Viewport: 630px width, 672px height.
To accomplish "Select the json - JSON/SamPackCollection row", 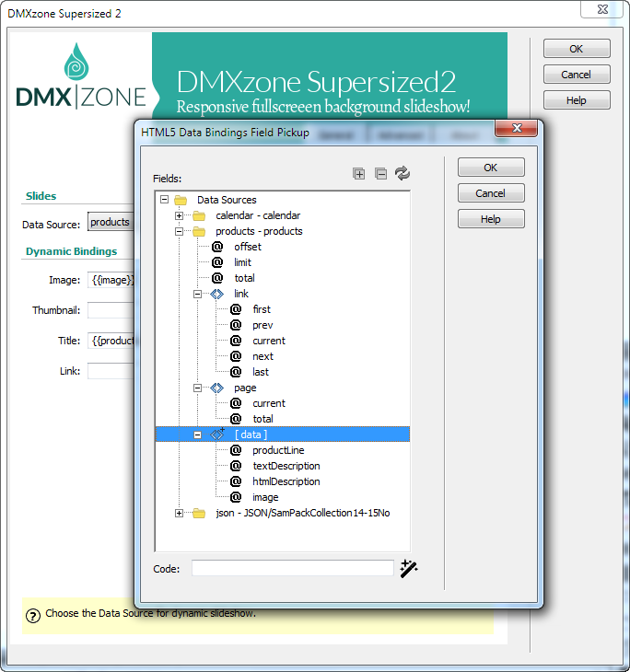I will pyautogui.click(x=303, y=513).
